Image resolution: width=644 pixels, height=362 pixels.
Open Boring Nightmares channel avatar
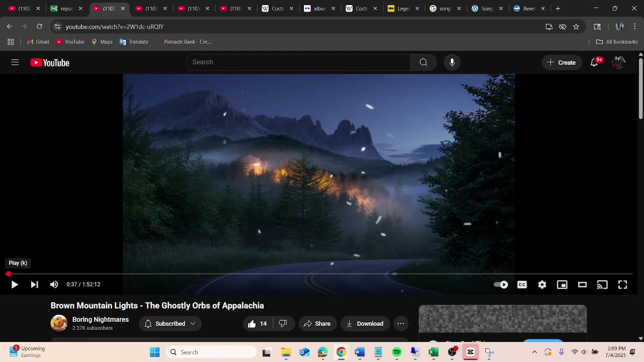pos(59,323)
